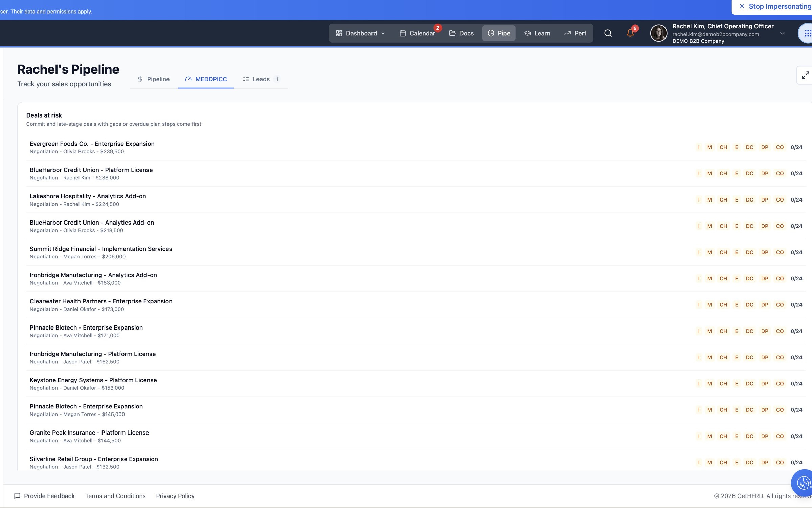Open Ironbridge Manufacturing Analytics Add-on deal
Image resolution: width=812 pixels, height=508 pixels.
(x=416, y=278)
